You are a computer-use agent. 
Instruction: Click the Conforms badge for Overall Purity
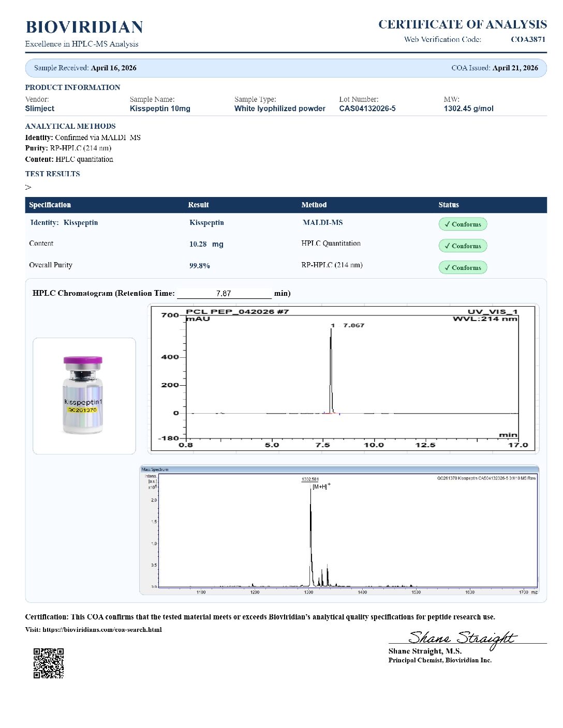[x=463, y=267]
